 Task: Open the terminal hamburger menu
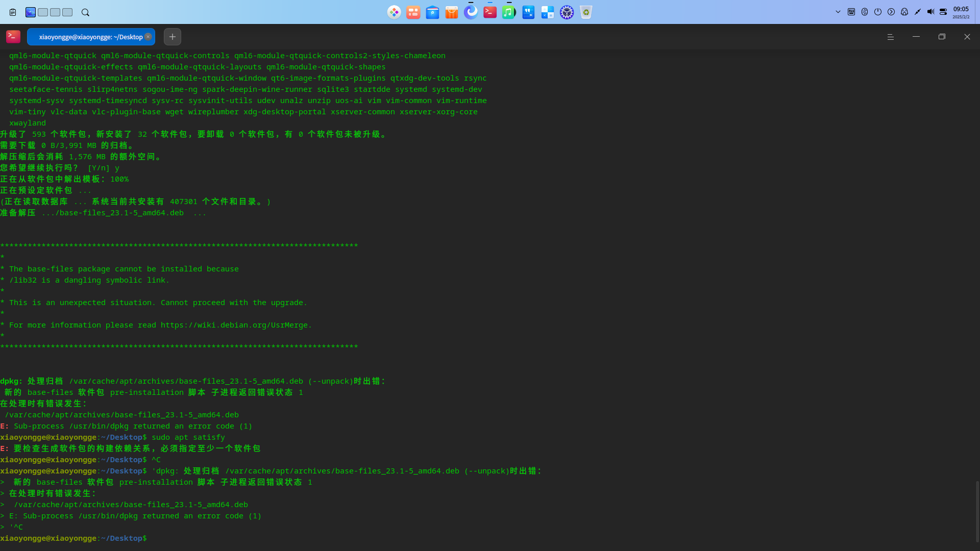pos(891,37)
